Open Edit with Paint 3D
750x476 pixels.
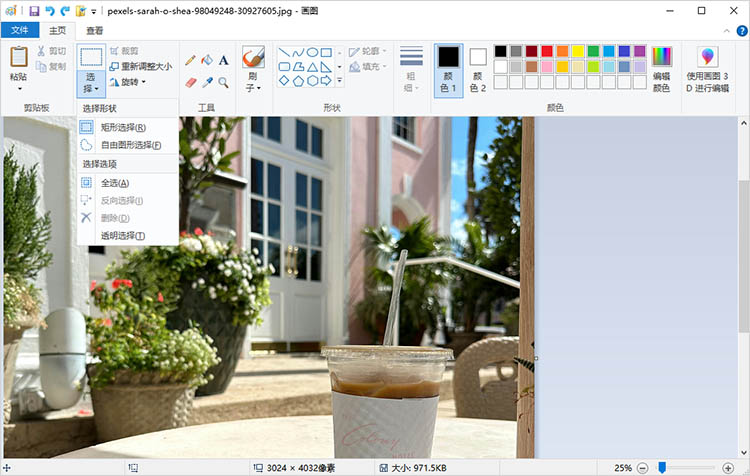(707, 68)
